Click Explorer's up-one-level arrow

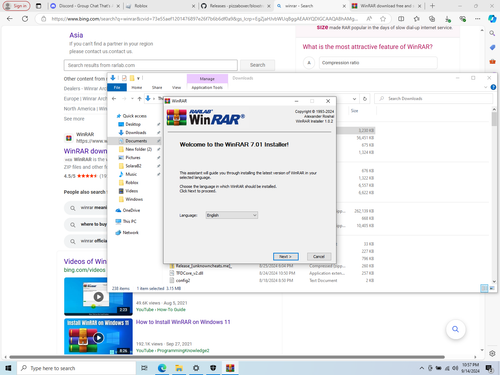pos(139,98)
